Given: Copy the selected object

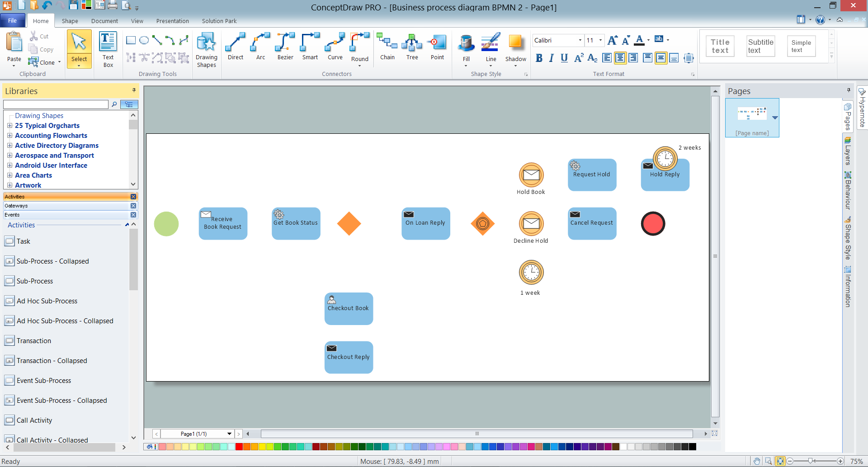Looking at the screenshot, I should click(x=41, y=49).
